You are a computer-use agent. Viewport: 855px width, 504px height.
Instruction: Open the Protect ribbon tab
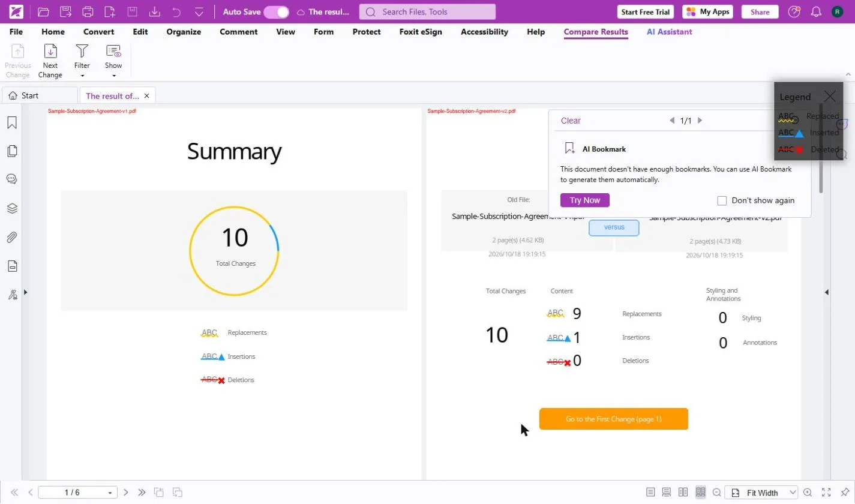pos(367,32)
